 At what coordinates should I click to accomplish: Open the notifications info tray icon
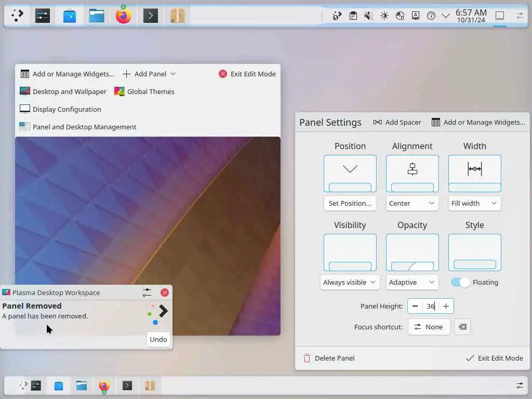coord(431,16)
